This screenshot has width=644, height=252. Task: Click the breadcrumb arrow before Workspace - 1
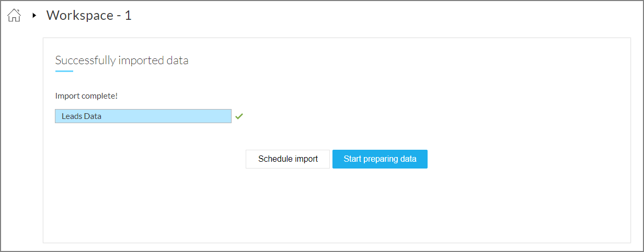click(34, 16)
